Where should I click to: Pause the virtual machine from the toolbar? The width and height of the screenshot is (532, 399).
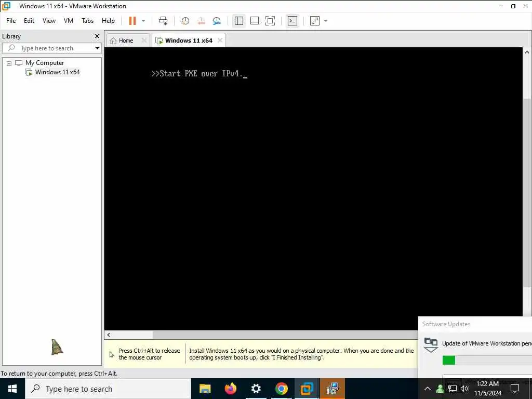click(132, 21)
